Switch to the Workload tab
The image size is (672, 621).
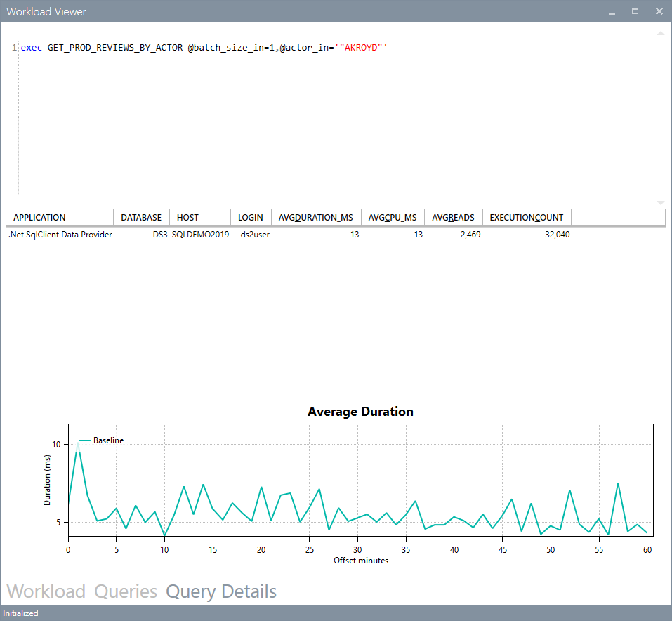[46, 591]
